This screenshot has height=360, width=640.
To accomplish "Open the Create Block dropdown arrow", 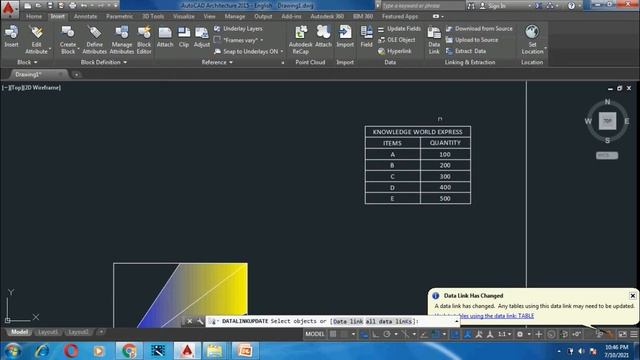I will [x=78, y=50].
